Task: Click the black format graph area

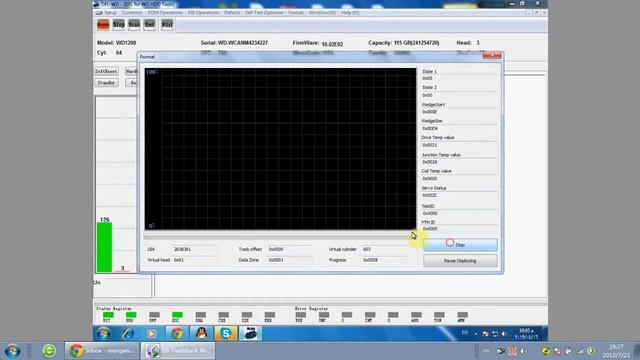Action: [x=280, y=149]
